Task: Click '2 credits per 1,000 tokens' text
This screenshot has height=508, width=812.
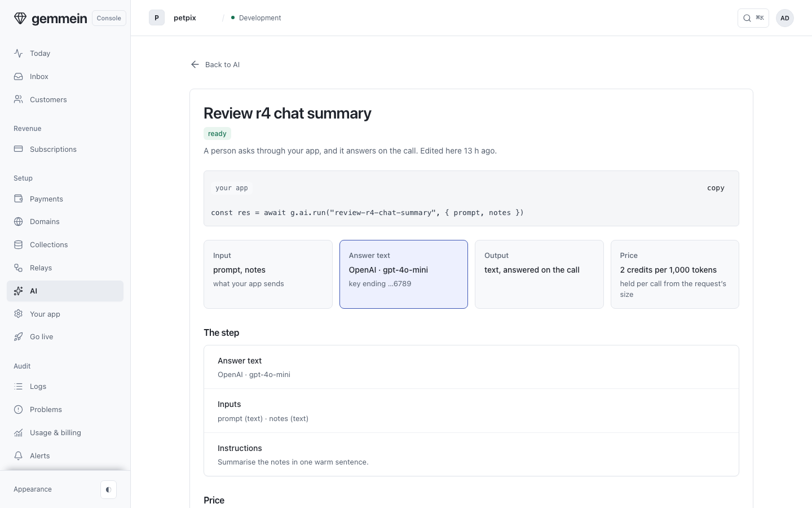Action: tap(668, 270)
